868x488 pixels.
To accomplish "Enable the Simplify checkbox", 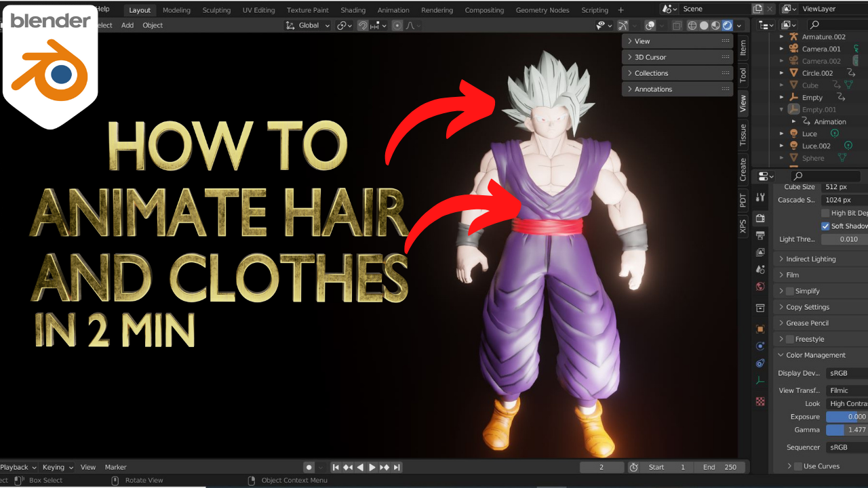I will click(789, 291).
